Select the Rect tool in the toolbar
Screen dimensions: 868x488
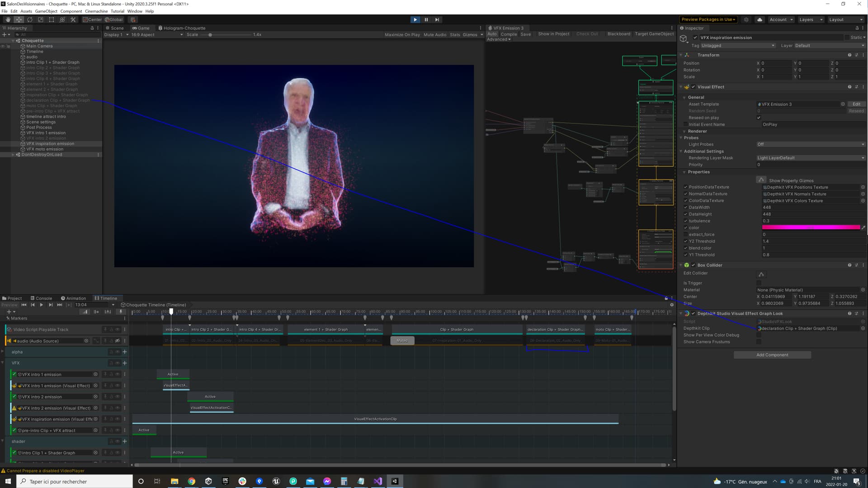click(52, 19)
